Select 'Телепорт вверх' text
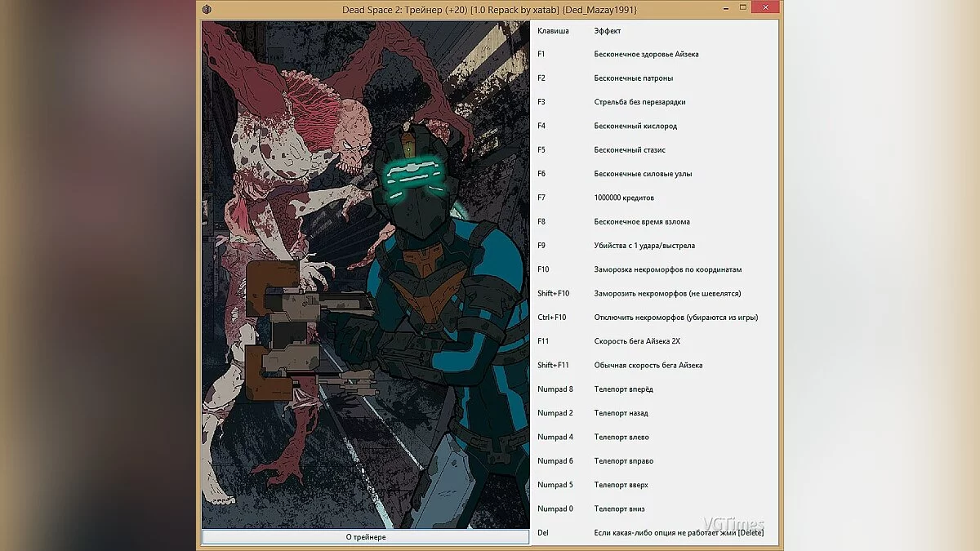Viewport: 980px width, 551px height. click(621, 485)
